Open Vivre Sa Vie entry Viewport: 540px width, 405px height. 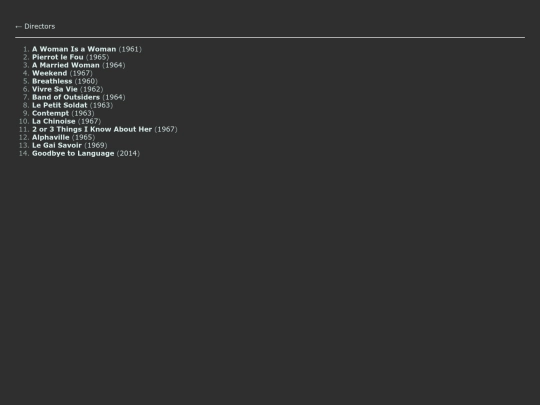click(55, 89)
